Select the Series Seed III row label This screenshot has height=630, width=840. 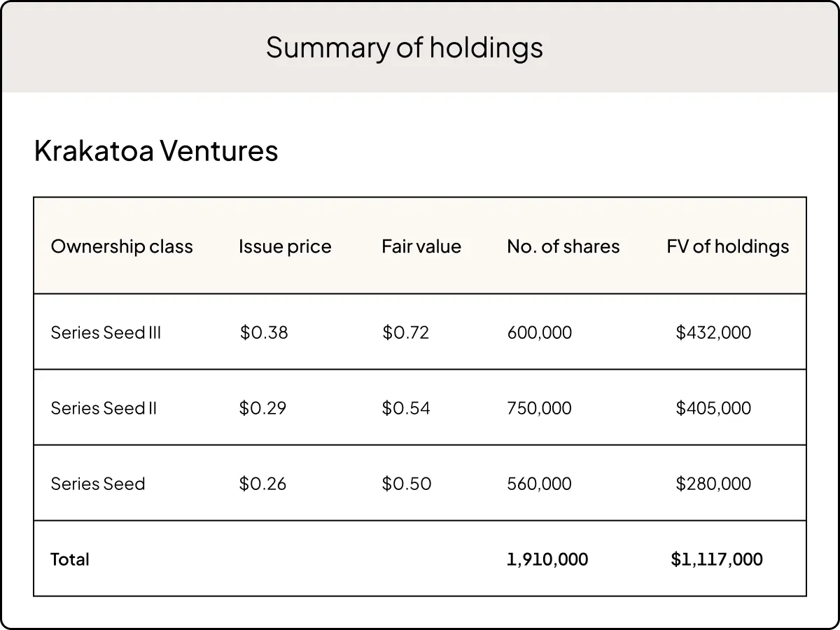pyautogui.click(x=106, y=332)
